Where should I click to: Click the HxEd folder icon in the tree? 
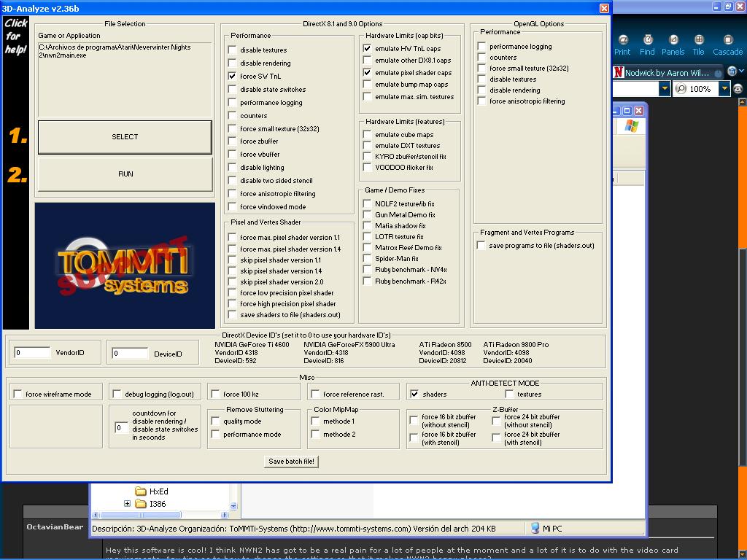[x=141, y=491]
